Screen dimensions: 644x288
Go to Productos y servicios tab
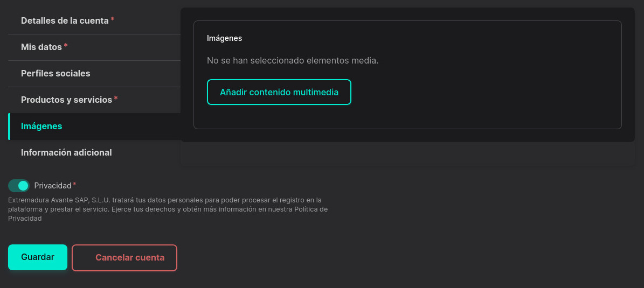click(x=66, y=100)
